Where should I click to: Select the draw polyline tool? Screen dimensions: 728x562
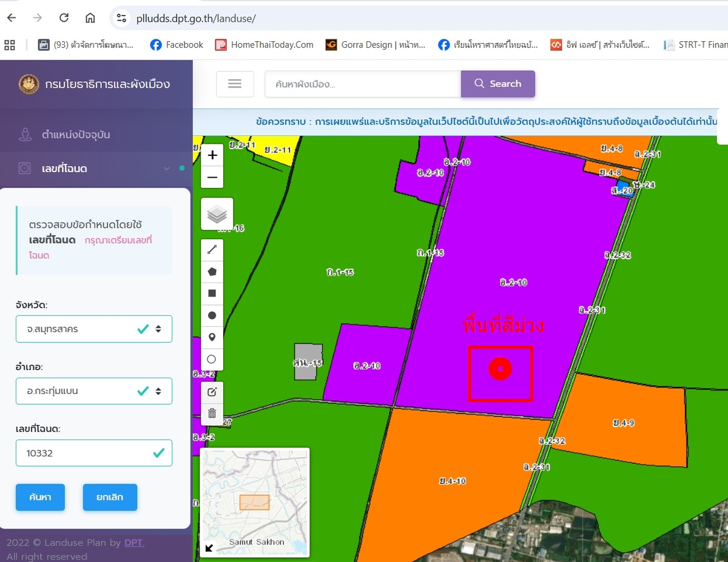(212, 250)
